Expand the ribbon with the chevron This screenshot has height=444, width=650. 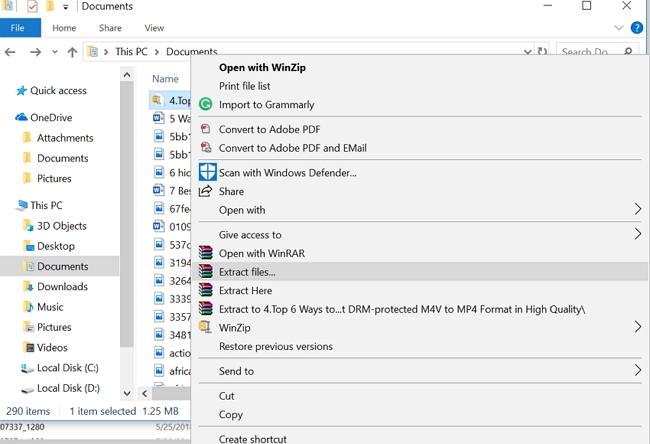618,28
